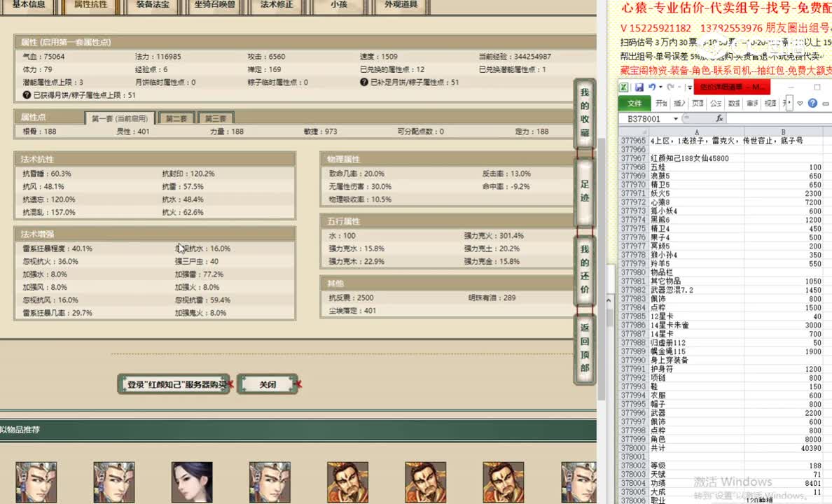Click the Excel application icon in the title bar

(x=624, y=87)
